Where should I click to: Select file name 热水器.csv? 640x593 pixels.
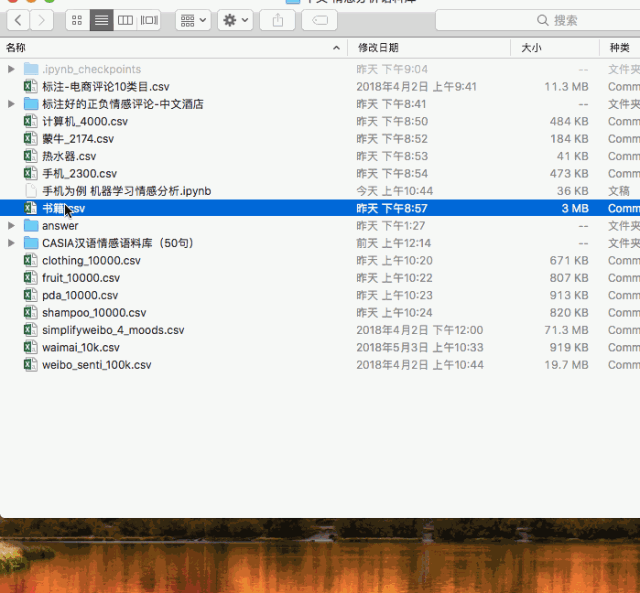[x=69, y=156]
